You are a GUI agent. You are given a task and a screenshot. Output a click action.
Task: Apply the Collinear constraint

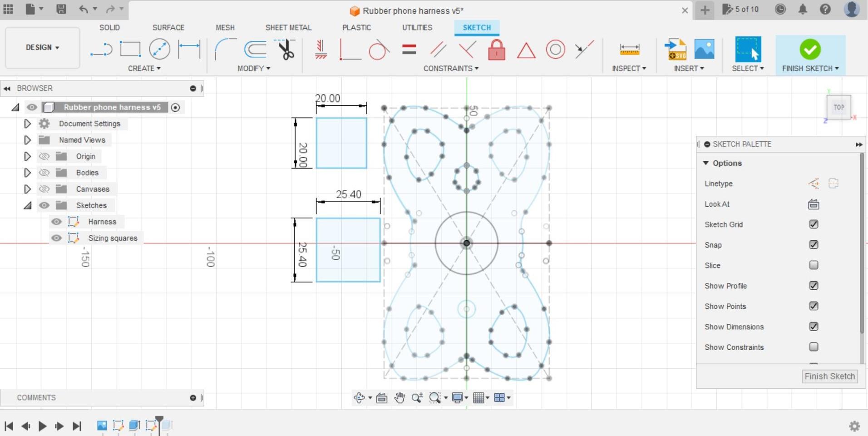[x=584, y=49]
